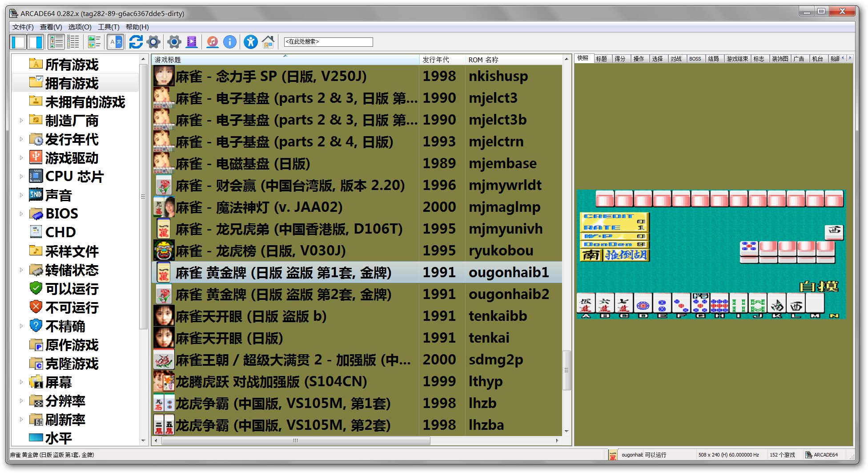868x473 pixels.
Task: Open the purple video clip icon
Action: [192, 42]
